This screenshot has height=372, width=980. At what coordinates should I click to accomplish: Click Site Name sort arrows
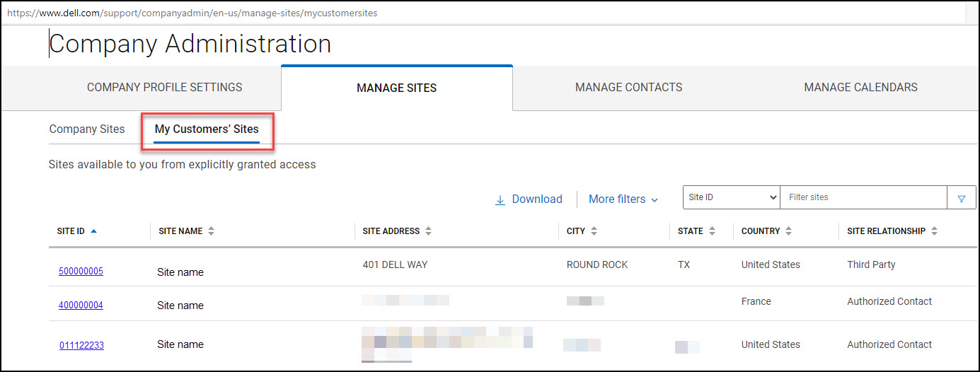coord(211,231)
